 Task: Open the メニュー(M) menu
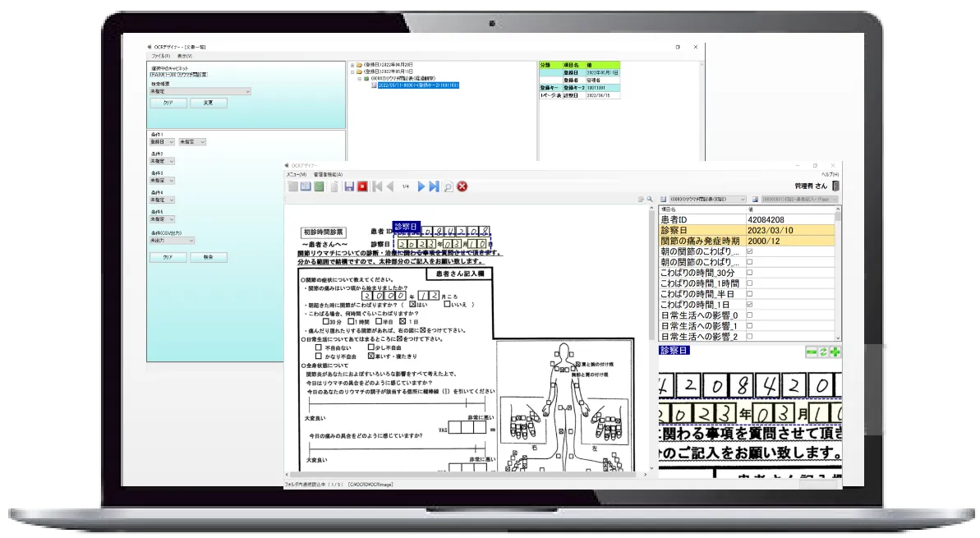pyautogui.click(x=296, y=175)
